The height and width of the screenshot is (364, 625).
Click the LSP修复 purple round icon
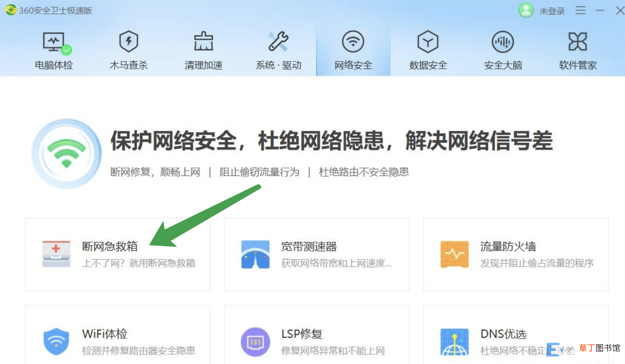[255, 341]
